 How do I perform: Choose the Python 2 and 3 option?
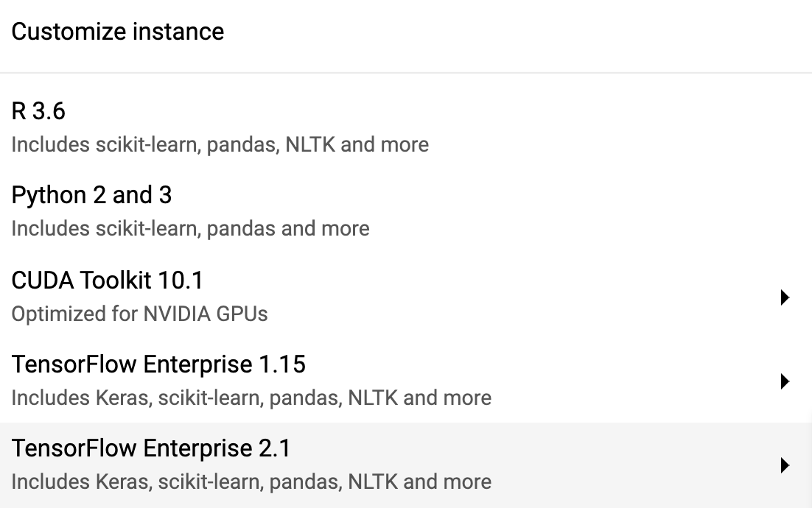coord(91,195)
